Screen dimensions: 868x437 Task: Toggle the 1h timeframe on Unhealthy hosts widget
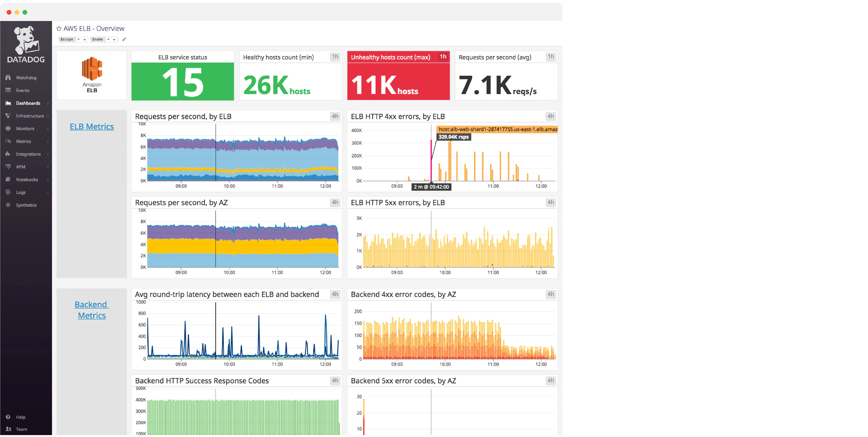click(443, 57)
